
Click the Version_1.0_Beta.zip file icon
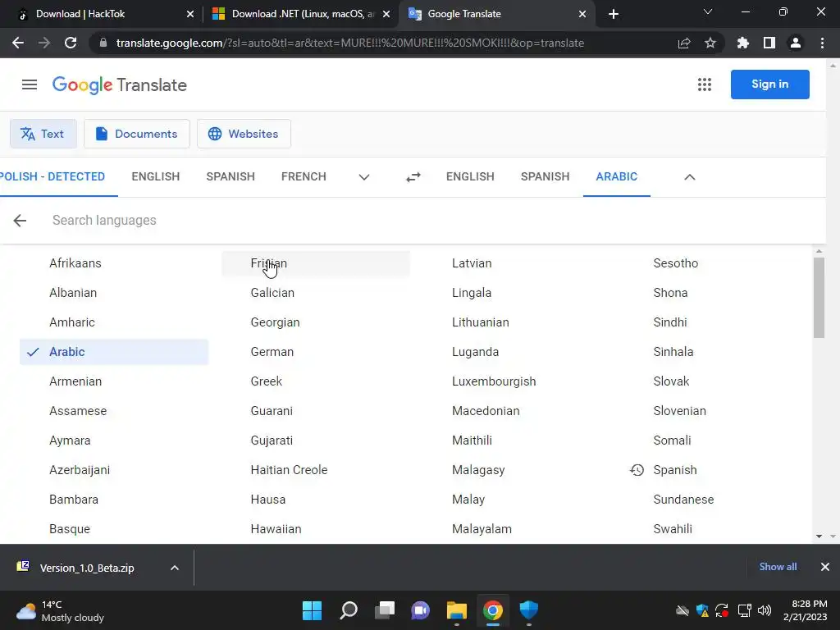tap(23, 567)
